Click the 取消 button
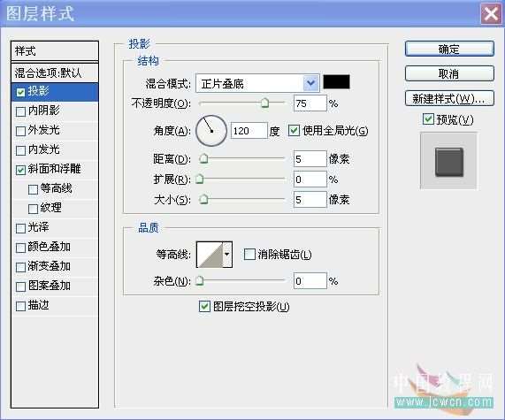Image resolution: width=505 pixels, height=420 pixels. [449, 73]
